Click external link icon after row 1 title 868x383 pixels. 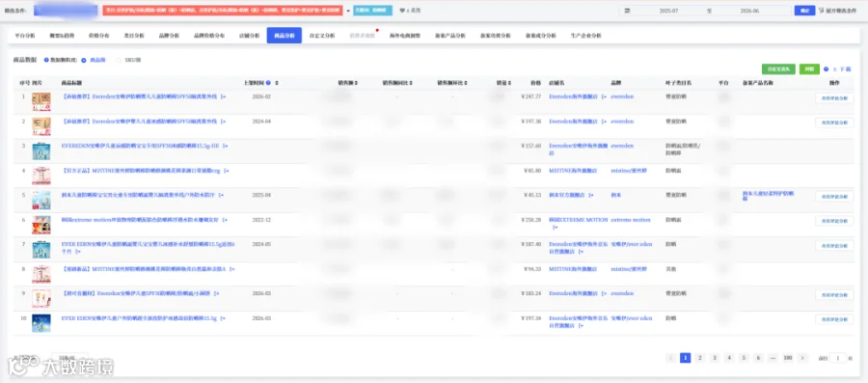click(x=224, y=96)
